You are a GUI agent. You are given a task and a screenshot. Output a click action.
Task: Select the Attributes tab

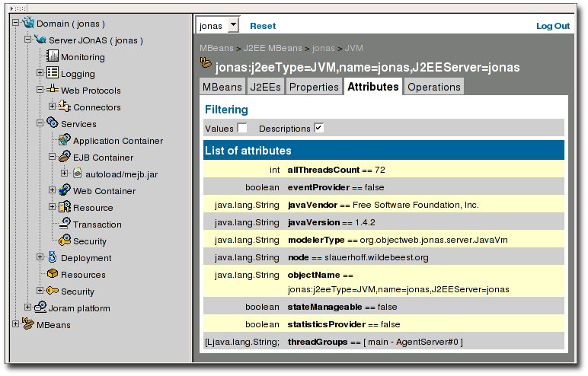pyautogui.click(x=373, y=87)
